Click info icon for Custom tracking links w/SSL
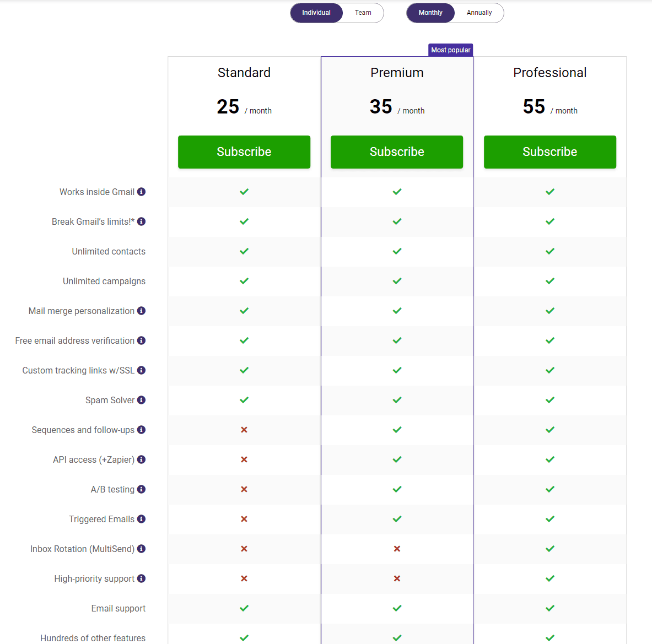652x644 pixels. [142, 370]
